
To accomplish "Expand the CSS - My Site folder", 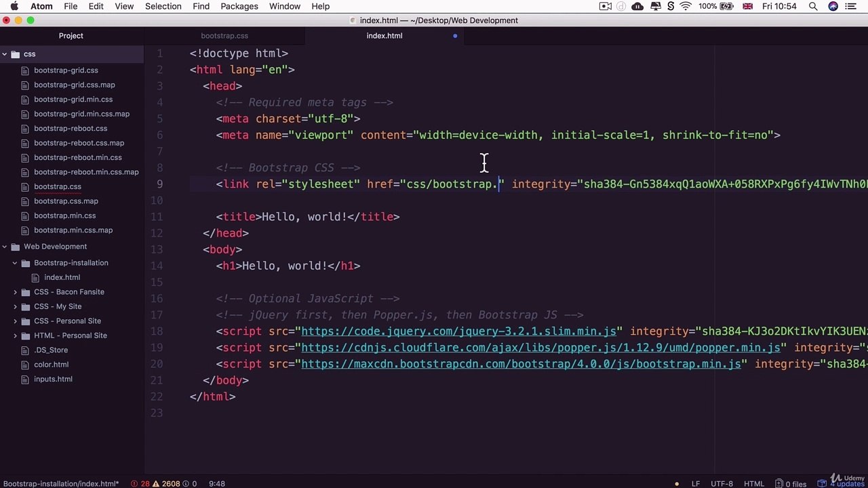I will pos(15,306).
